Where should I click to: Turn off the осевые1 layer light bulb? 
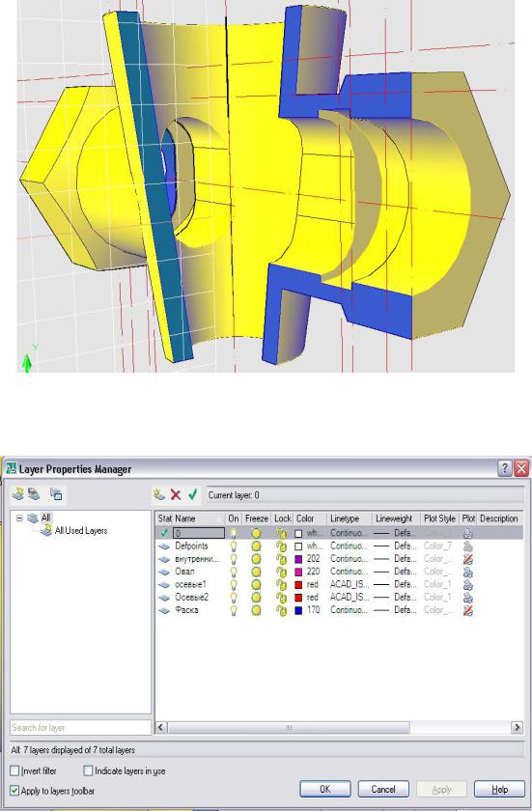click(x=234, y=585)
